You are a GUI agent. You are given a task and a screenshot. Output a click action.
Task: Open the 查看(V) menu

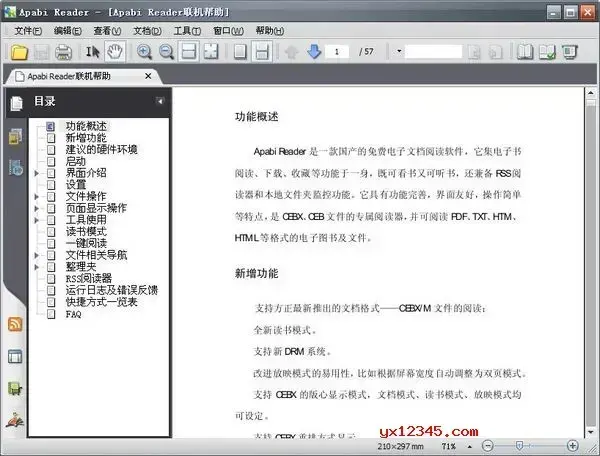pyautogui.click(x=108, y=31)
